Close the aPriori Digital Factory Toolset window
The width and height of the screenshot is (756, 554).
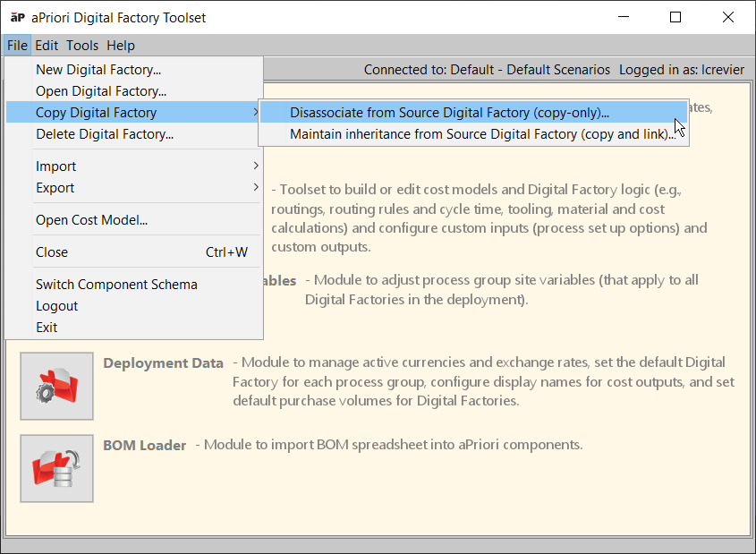coord(728,17)
